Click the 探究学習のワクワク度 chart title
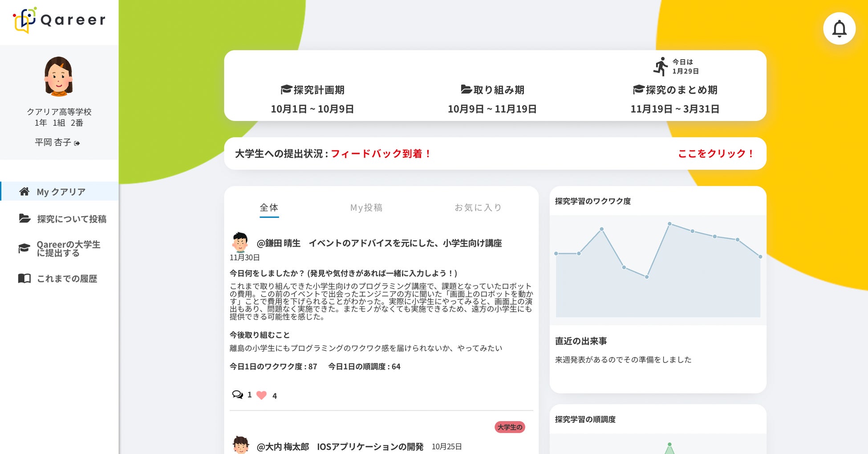 593,201
